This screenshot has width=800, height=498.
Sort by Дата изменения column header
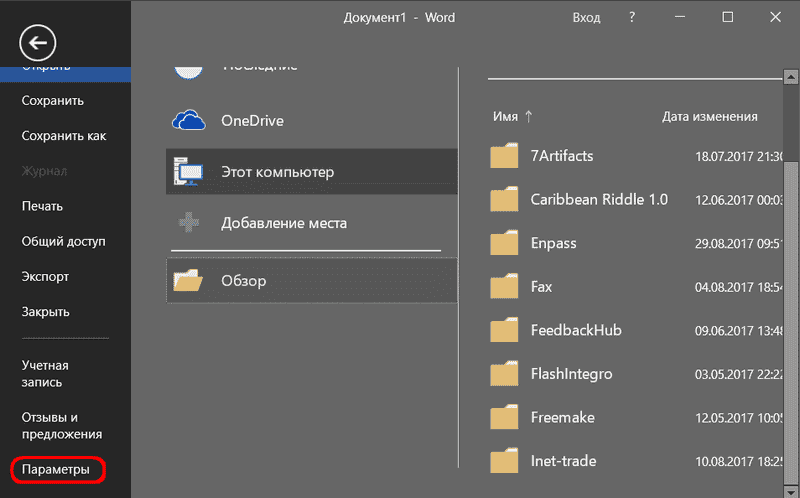coord(709,116)
